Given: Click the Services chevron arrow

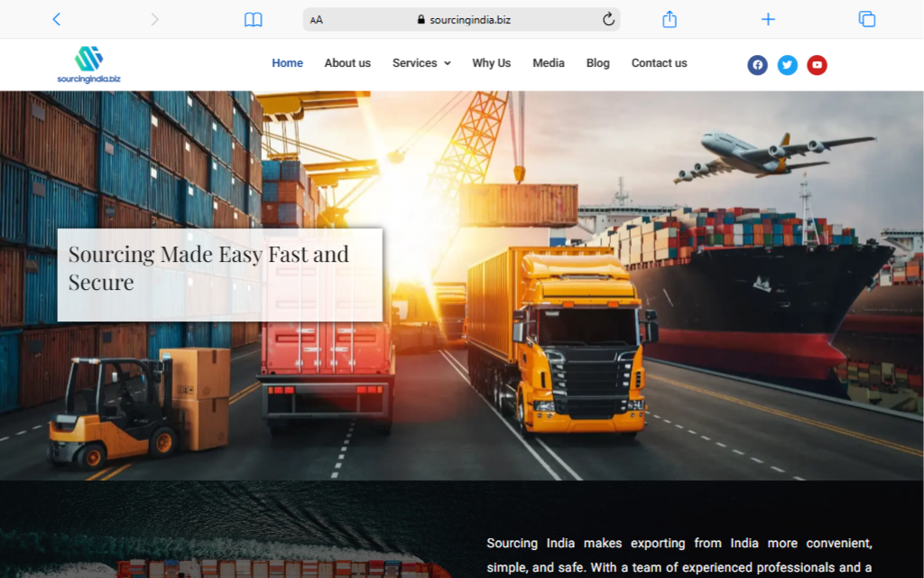Looking at the screenshot, I should coord(448,64).
